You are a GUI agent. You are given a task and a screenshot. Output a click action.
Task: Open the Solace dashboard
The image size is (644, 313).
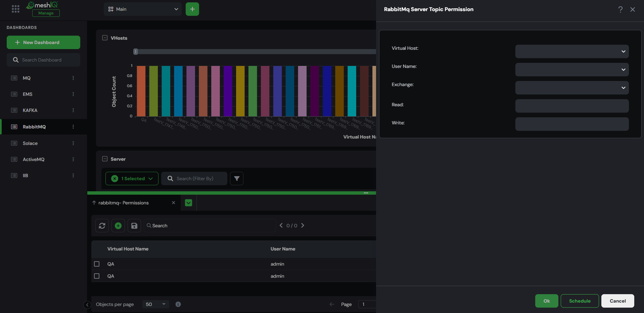[x=30, y=143]
